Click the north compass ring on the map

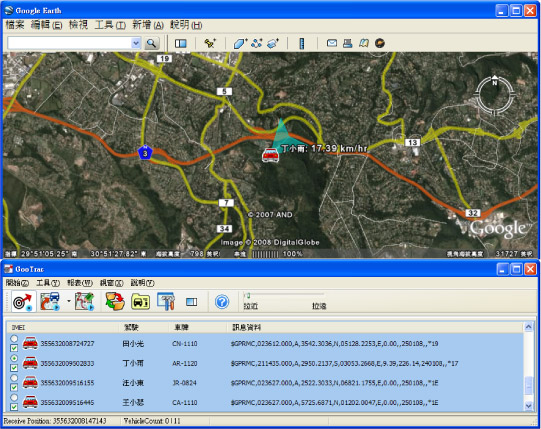click(x=494, y=95)
